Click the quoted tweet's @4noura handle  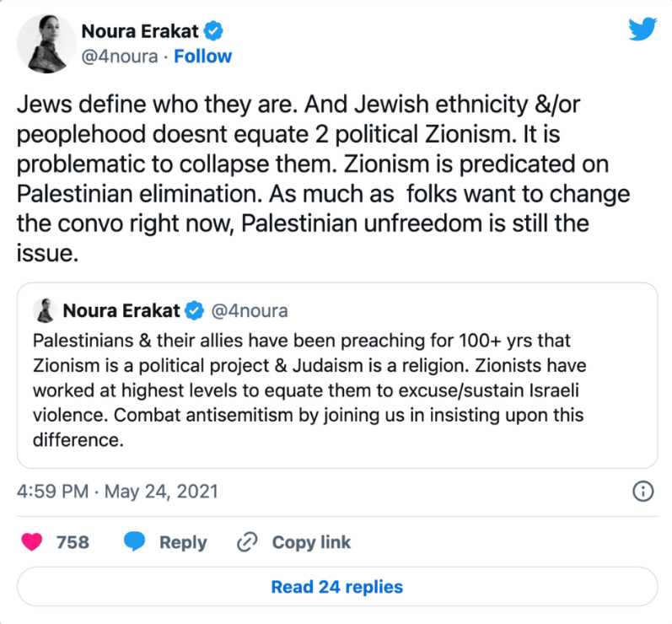pyautogui.click(x=250, y=311)
